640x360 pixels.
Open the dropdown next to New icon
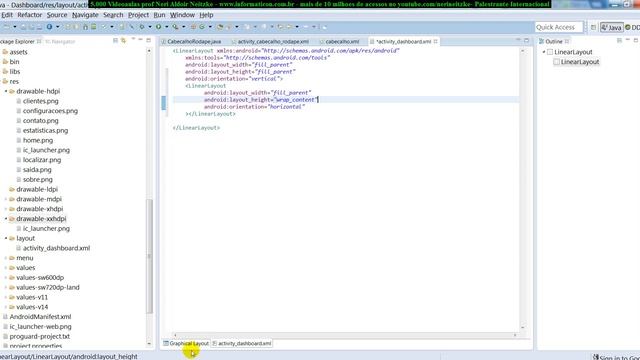[x=15, y=27]
